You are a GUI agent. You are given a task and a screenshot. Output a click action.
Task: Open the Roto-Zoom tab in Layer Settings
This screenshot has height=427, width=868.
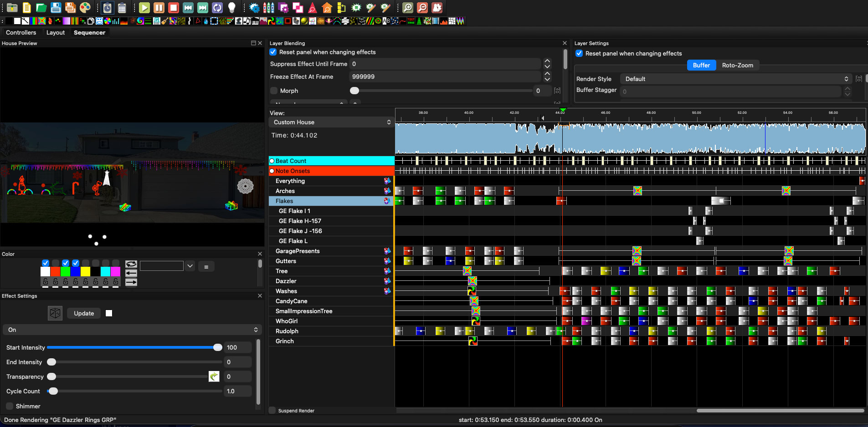pyautogui.click(x=737, y=65)
